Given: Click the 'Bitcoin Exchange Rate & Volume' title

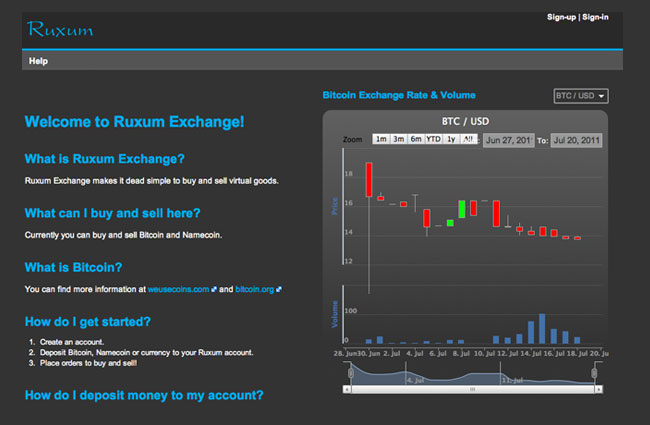Looking at the screenshot, I should pos(399,95).
